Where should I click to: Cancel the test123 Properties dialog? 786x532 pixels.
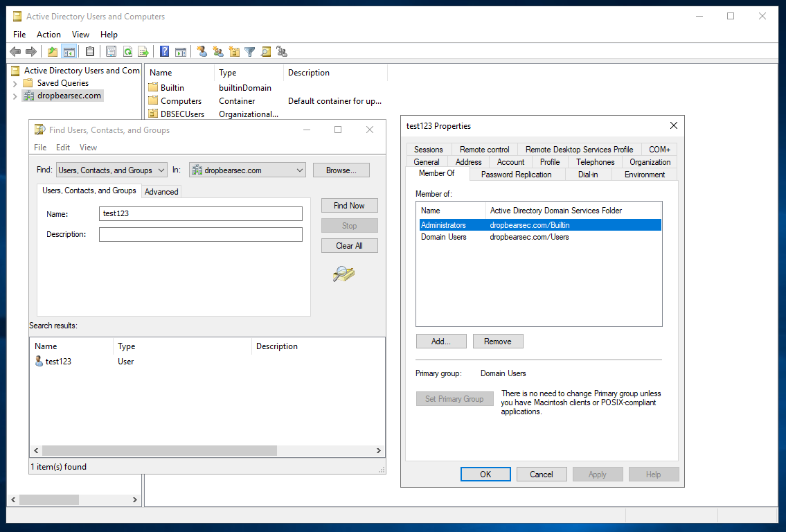(542, 475)
